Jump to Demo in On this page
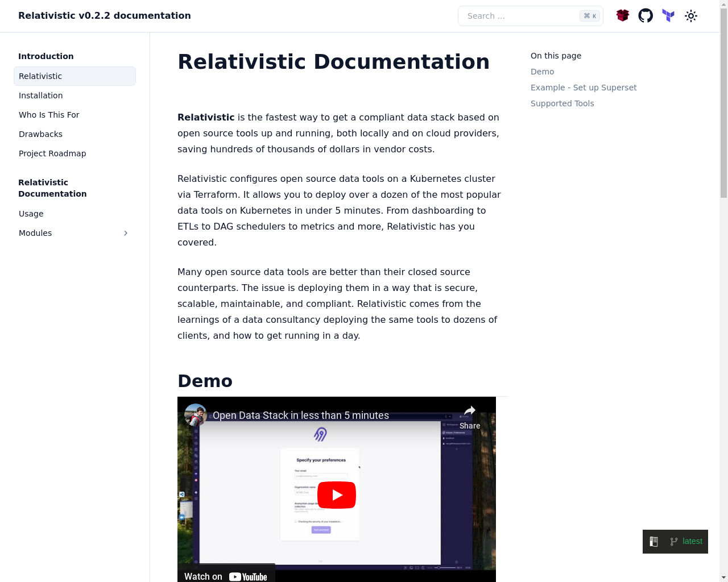Image resolution: width=728 pixels, height=582 pixels. pyautogui.click(x=542, y=72)
